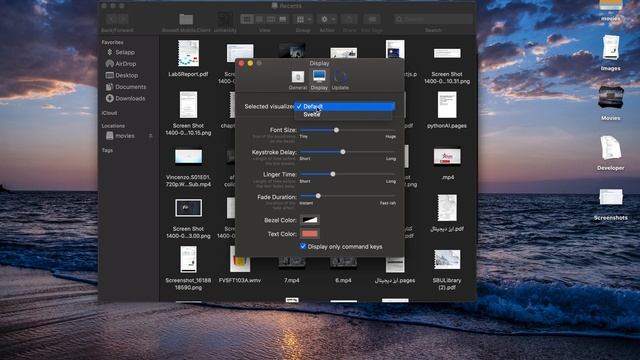Click the Finder Back button
The width and height of the screenshot is (640, 360).
point(111,19)
